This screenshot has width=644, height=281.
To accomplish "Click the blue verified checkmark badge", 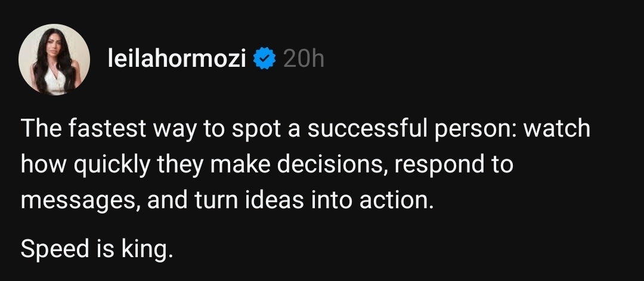I will (265, 59).
